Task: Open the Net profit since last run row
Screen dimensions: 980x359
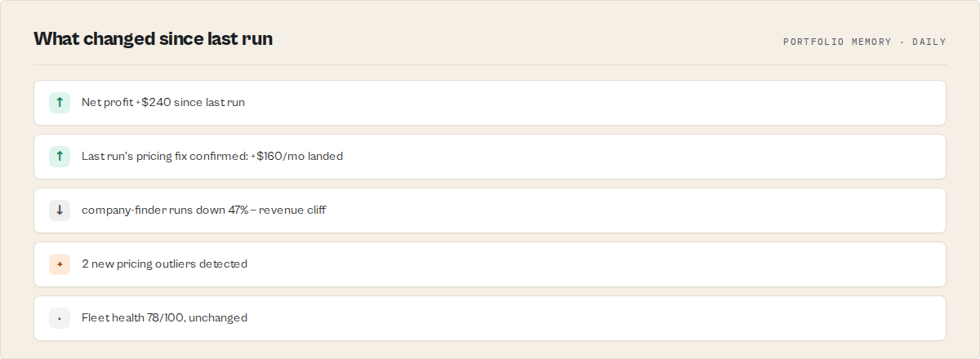Action: pyautogui.click(x=490, y=103)
